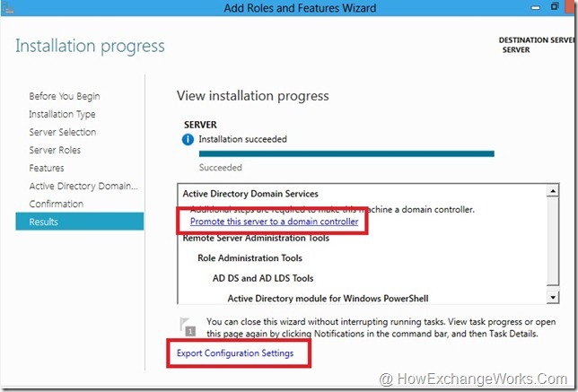Navigate to Server Roles step

55,150
